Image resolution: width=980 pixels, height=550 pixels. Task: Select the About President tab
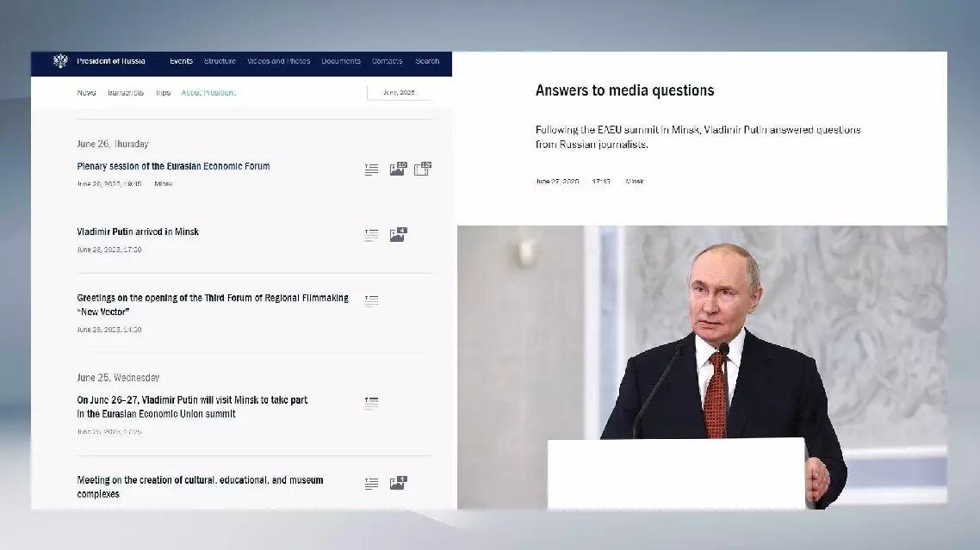pos(208,92)
